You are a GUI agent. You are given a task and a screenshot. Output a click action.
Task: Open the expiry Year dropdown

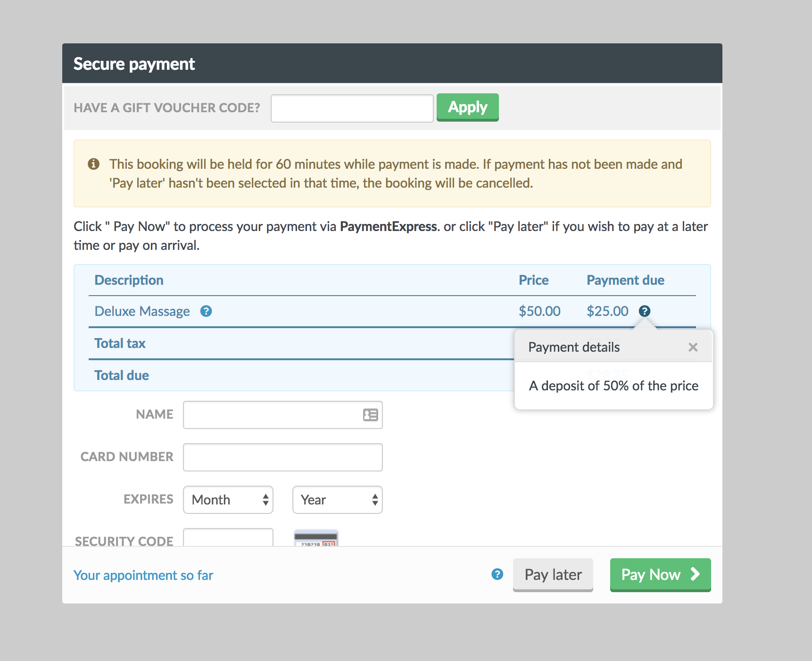[338, 500]
